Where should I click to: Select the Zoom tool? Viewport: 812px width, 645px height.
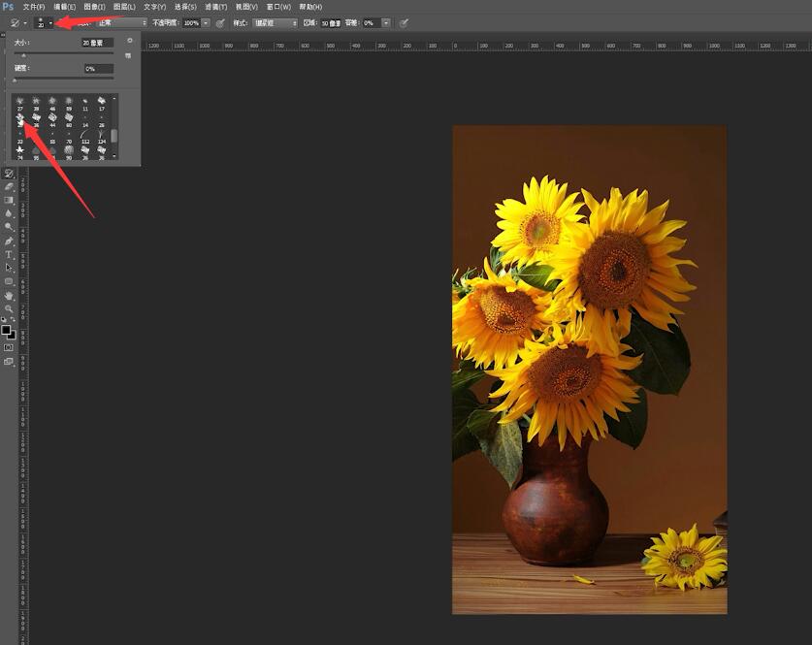[9, 309]
